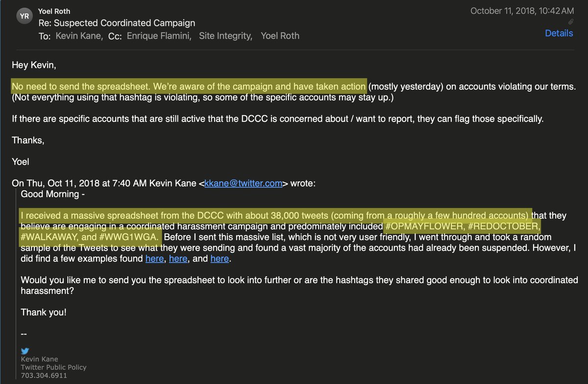Click the Twitter bird logo in signature
The height and width of the screenshot is (384, 588).
(25, 351)
